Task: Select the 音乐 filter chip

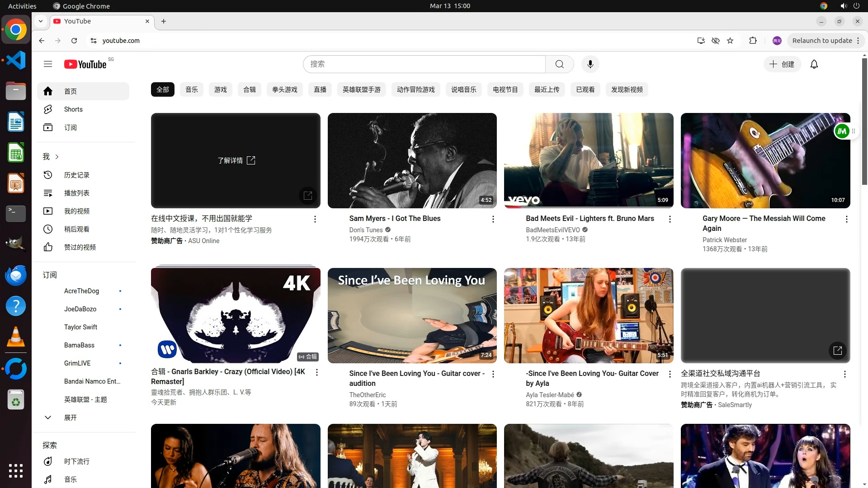Action: click(x=191, y=89)
